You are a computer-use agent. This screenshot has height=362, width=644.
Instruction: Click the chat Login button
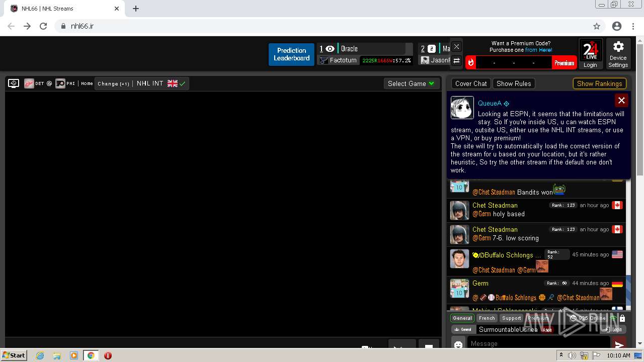tap(613, 329)
